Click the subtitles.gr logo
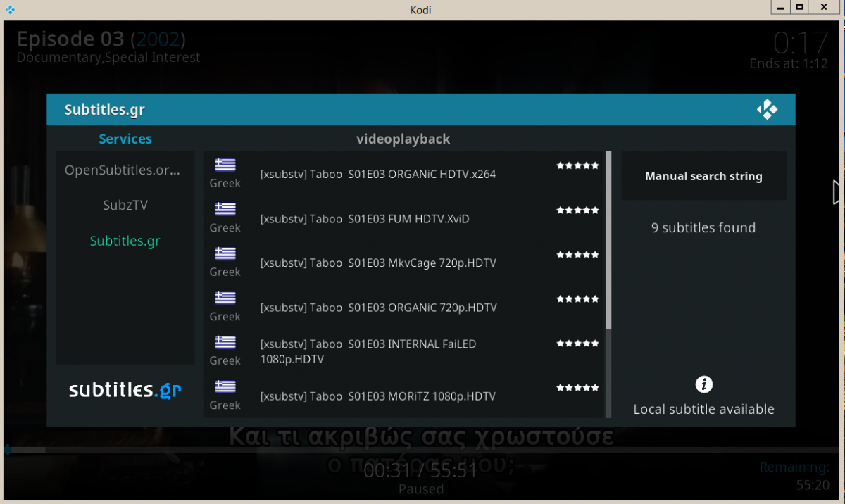The image size is (845, 504). pos(125,390)
